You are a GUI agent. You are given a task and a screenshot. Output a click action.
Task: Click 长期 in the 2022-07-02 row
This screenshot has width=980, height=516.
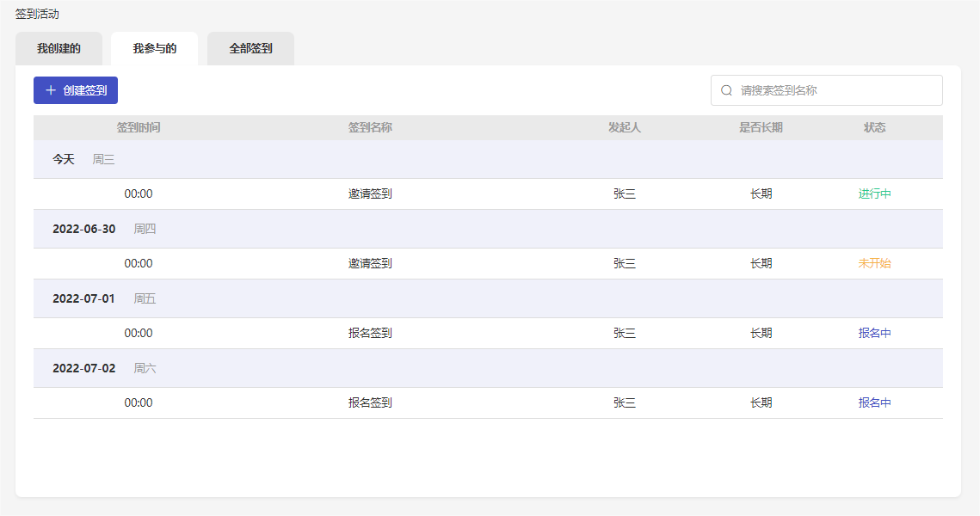pyautogui.click(x=761, y=403)
